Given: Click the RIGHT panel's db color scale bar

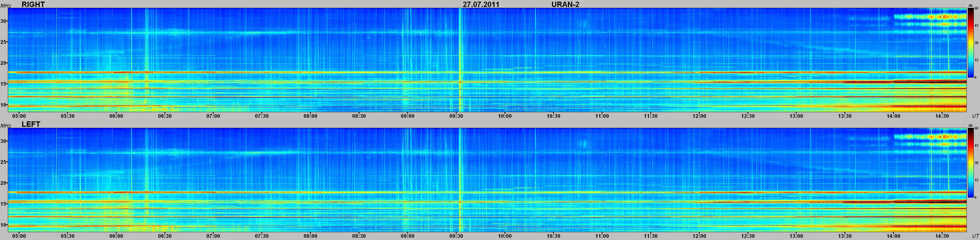Looking at the screenshot, I should tap(971, 43).
